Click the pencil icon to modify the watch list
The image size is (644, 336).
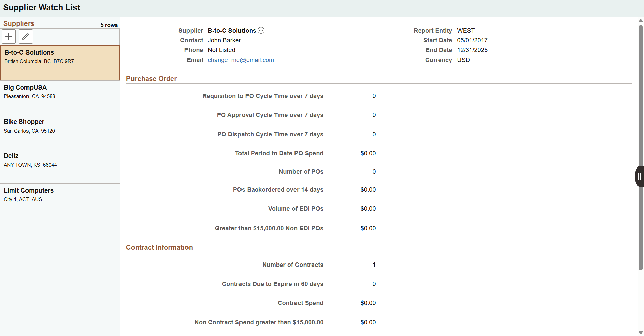pyautogui.click(x=25, y=36)
